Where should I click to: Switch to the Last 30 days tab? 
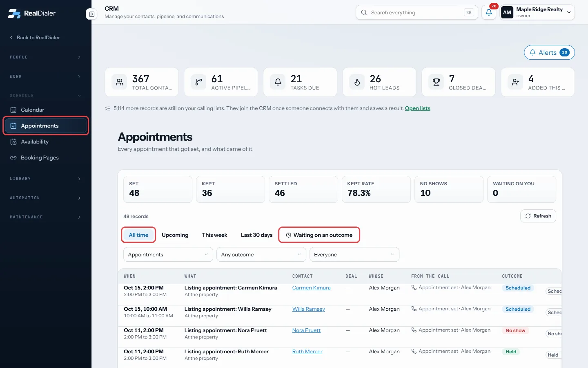tap(256, 235)
